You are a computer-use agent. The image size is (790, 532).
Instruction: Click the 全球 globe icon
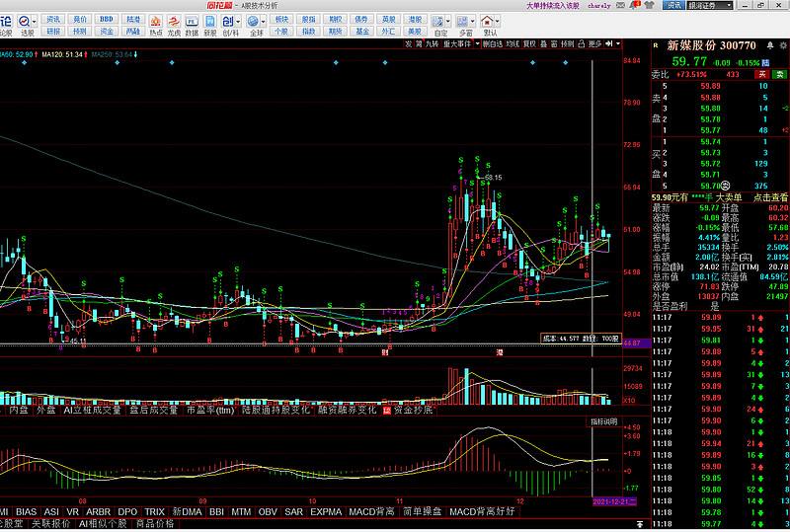click(256, 25)
